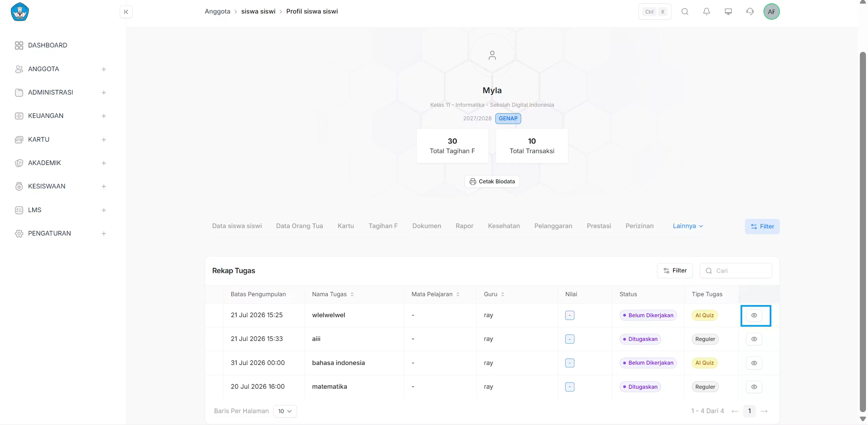The image size is (868, 425).
Task: Click the Cetak Biodata button
Action: [x=492, y=181]
